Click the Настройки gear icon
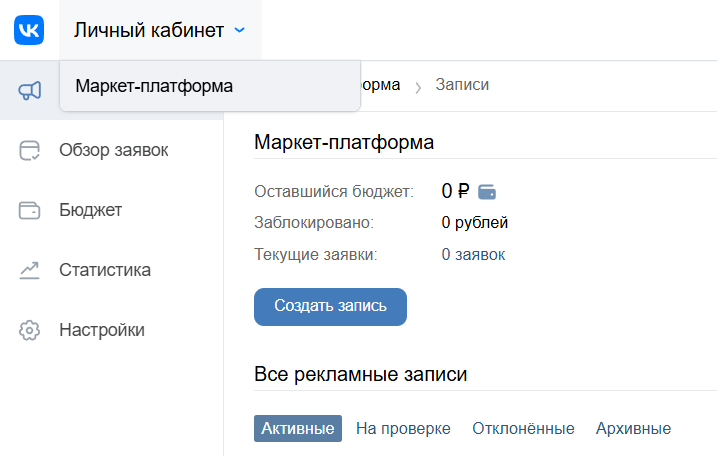 tap(30, 330)
